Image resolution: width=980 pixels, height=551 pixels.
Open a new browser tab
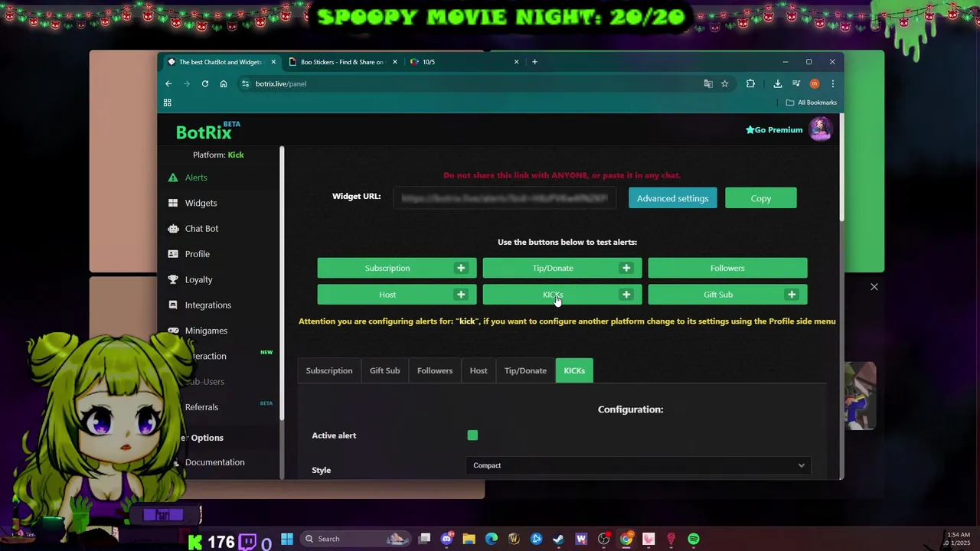coord(534,62)
